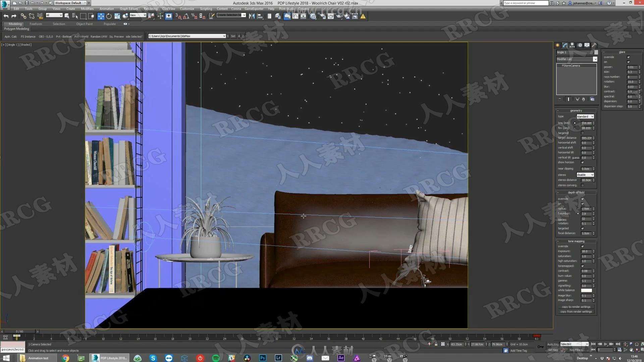
Task: Click Play Animation button
Action: coord(605,344)
